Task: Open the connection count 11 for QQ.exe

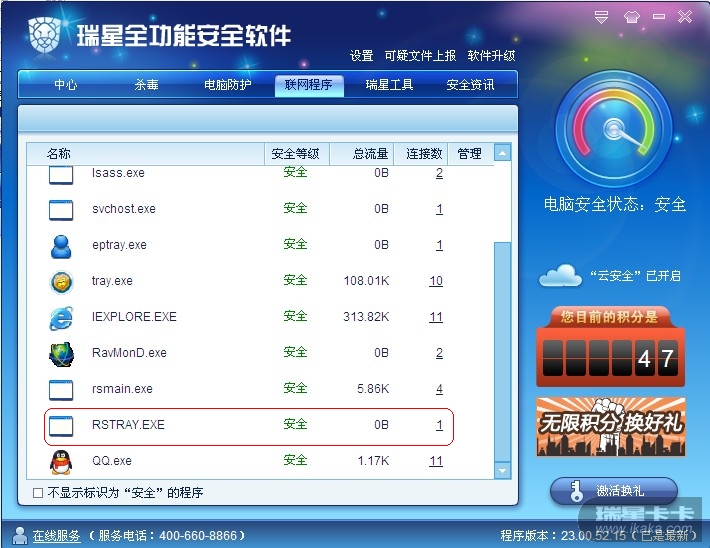Action: (x=436, y=461)
